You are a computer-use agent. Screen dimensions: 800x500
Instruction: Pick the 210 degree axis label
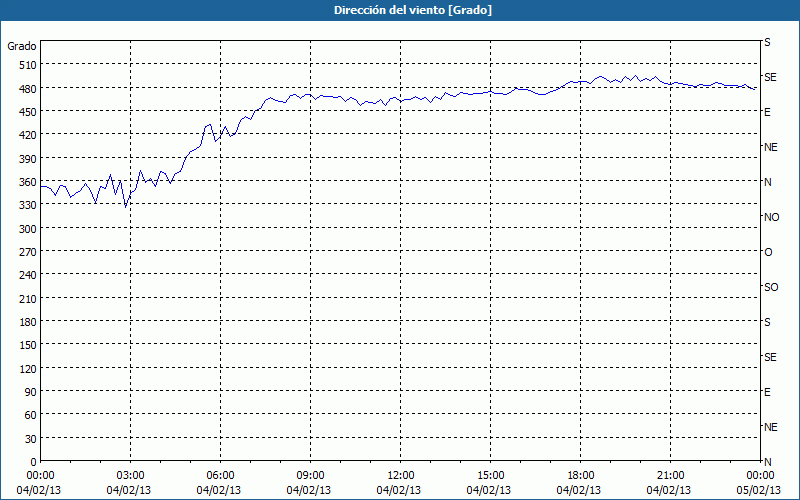(28, 299)
